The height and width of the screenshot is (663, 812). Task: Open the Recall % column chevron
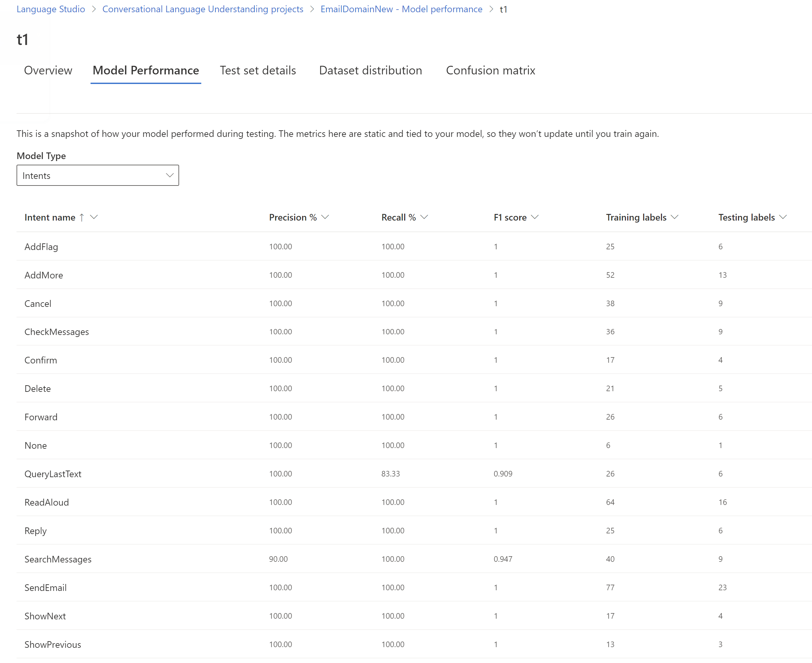tap(424, 217)
